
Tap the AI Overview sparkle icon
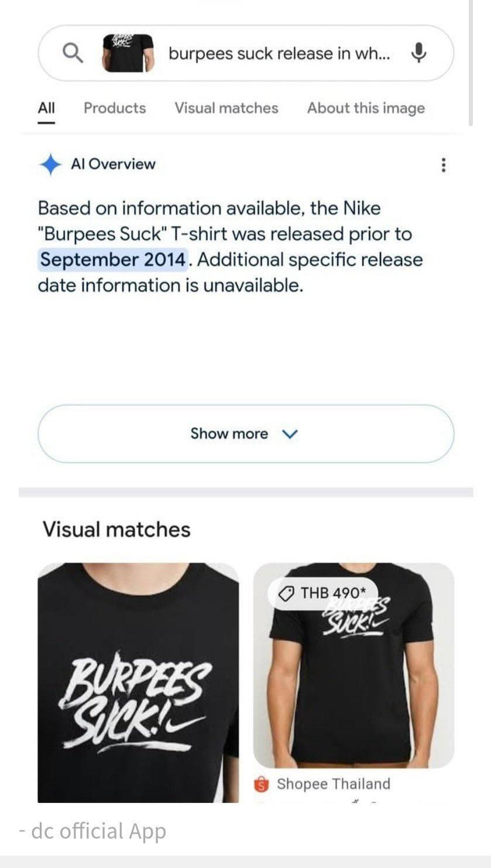click(x=50, y=165)
